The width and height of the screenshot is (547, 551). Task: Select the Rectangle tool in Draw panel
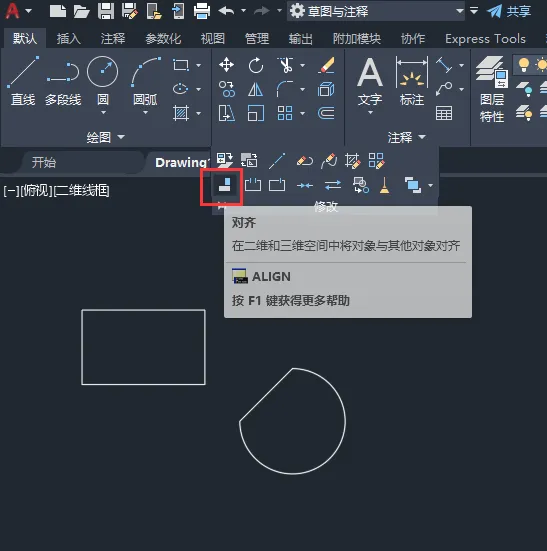(181, 65)
